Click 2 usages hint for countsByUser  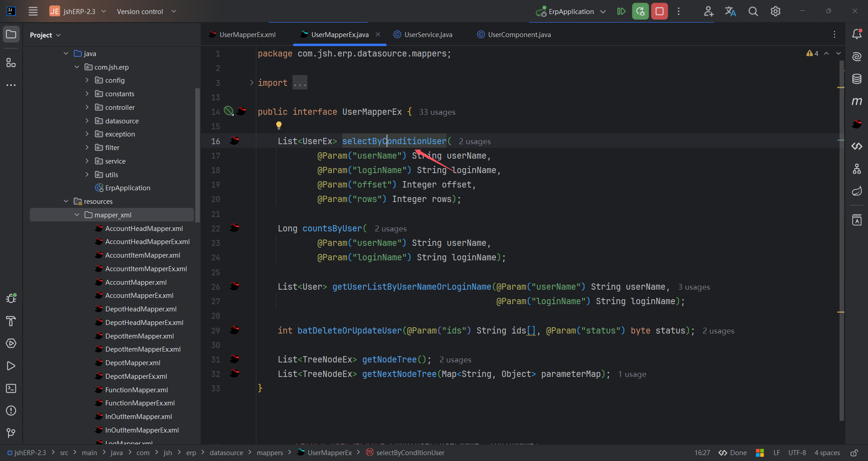[x=391, y=229]
